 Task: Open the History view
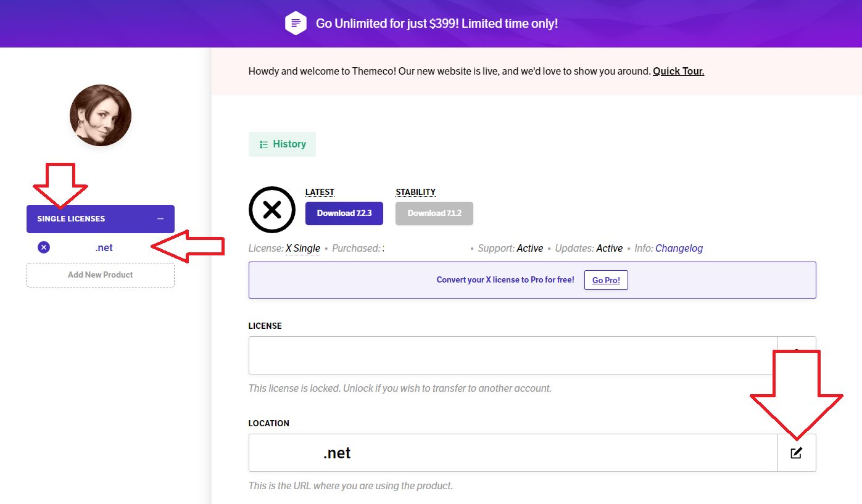click(x=282, y=144)
